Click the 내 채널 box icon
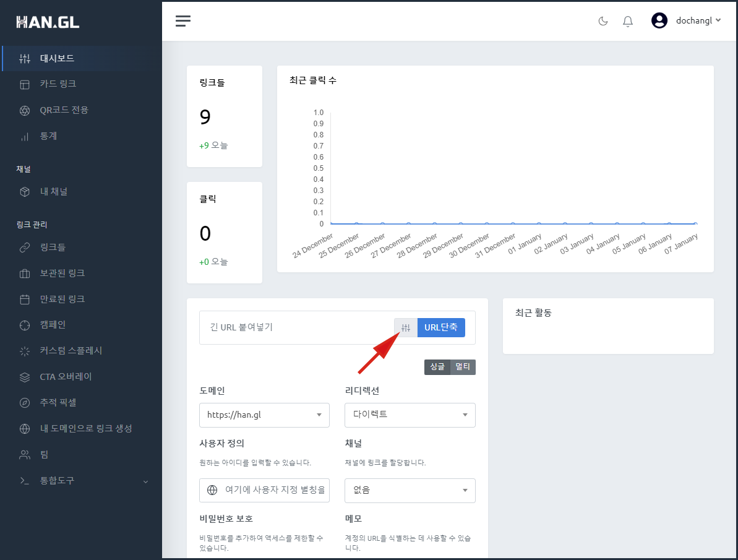 pos(25,192)
